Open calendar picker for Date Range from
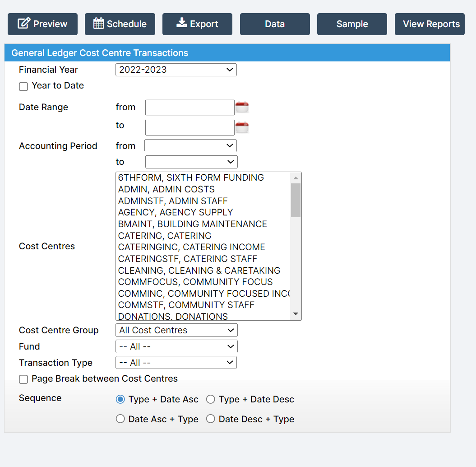476x467 pixels. [x=242, y=107]
